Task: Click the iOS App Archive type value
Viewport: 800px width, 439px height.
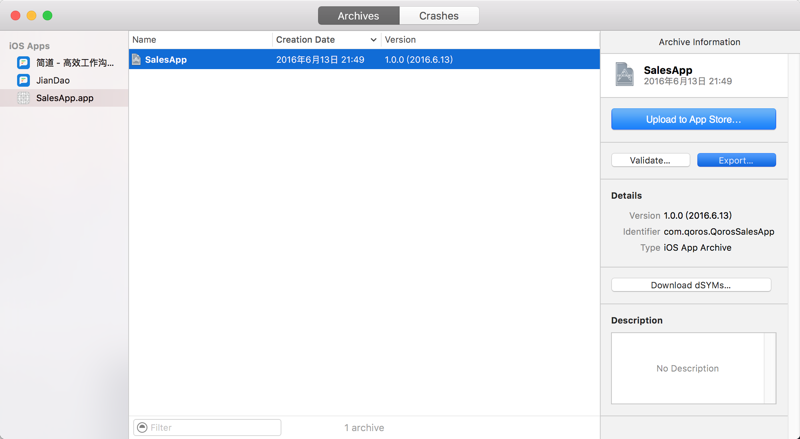Action: (x=697, y=248)
